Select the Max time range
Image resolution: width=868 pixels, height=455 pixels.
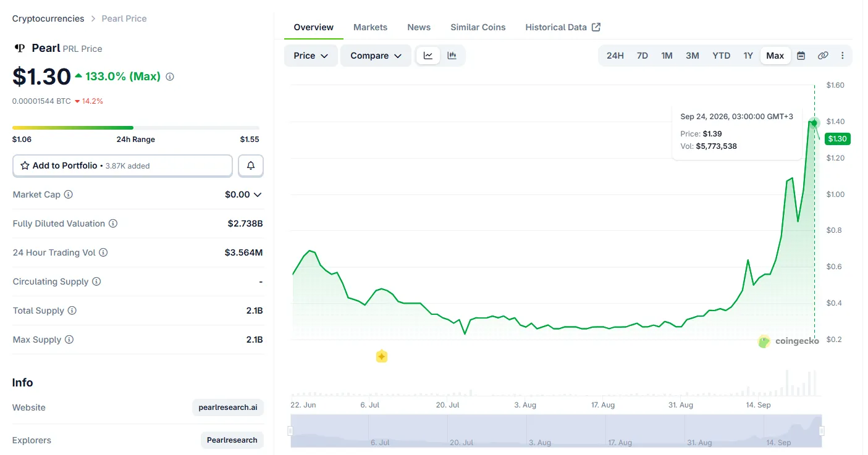click(x=775, y=56)
